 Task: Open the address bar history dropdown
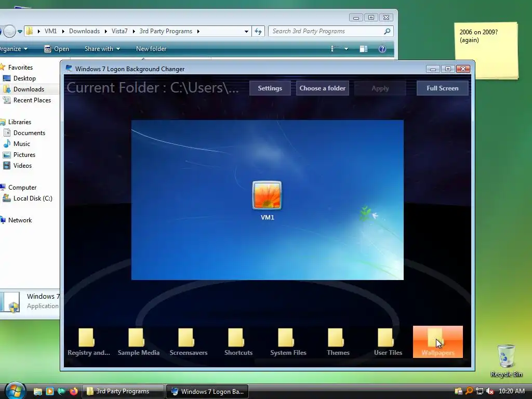click(x=246, y=31)
